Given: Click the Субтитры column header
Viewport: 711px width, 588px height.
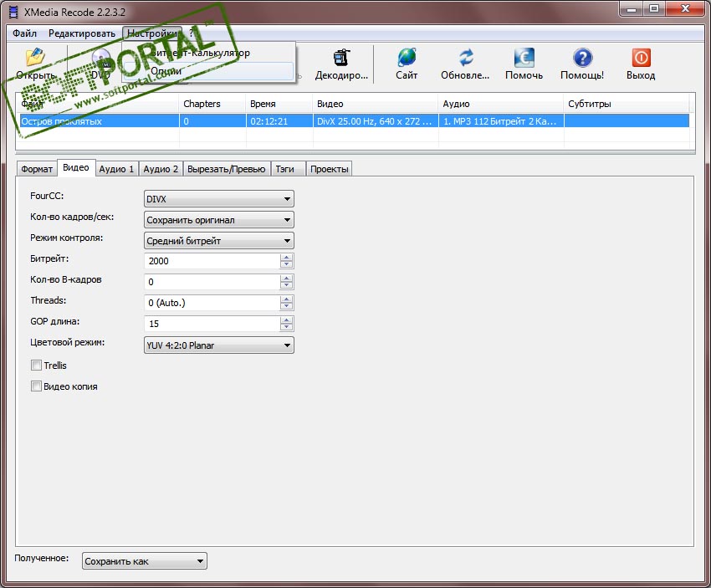Looking at the screenshot, I should point(627,104).
